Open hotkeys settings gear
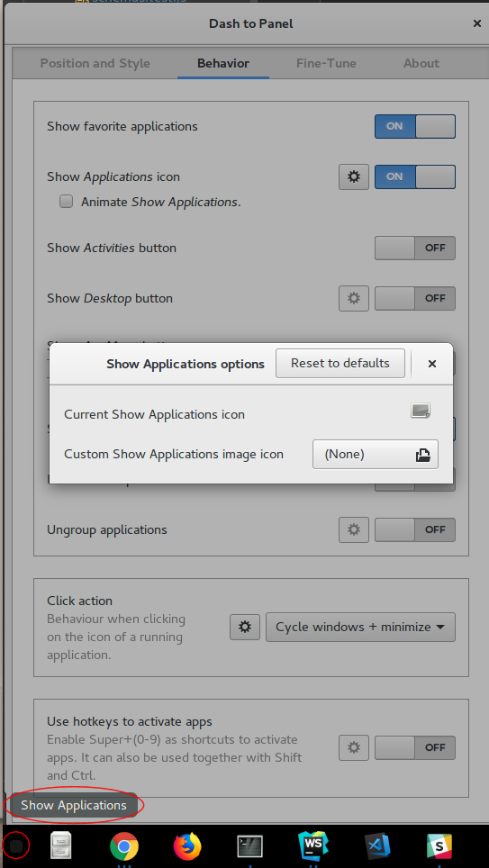The height and width of the screenshot is (868, 489). 354,748
